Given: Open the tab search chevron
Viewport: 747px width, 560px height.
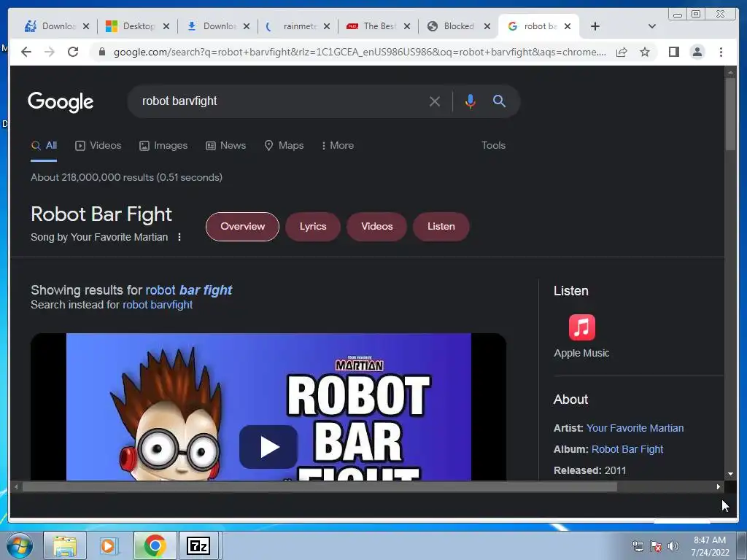Looking at the screenshot, I should [x=652, y=26].
